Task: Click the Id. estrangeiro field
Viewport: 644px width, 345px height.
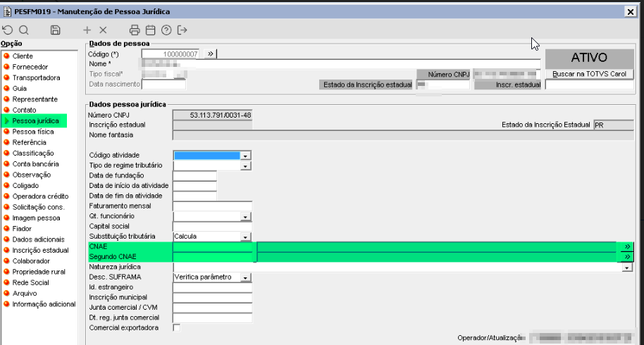Action: (212, 287)
